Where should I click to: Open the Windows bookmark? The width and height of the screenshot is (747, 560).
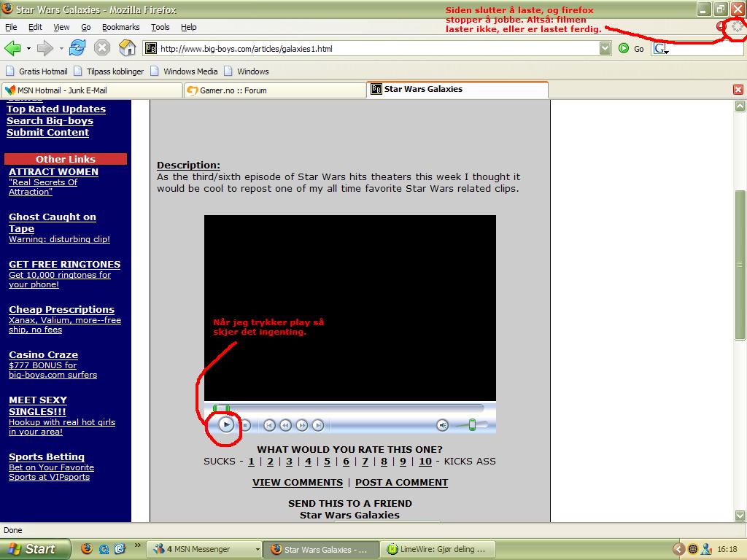pyautogui.click(x=247, y=71)
